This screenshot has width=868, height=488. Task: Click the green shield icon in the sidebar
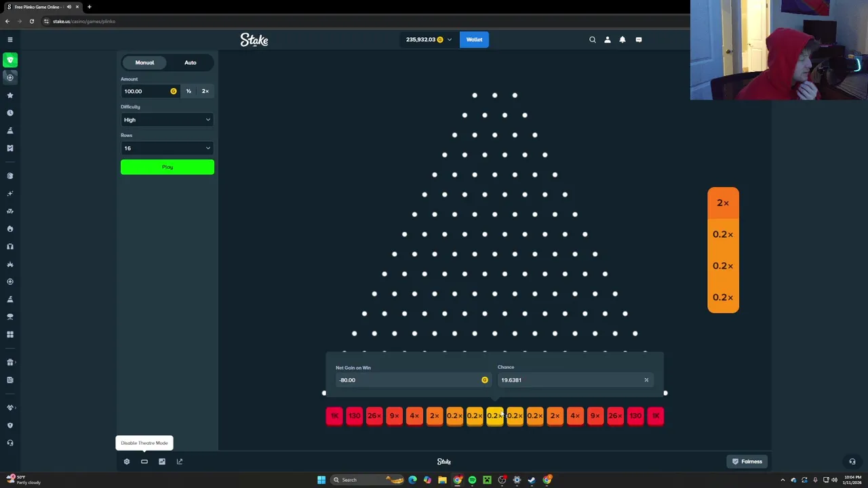click(x=10, y=60)
